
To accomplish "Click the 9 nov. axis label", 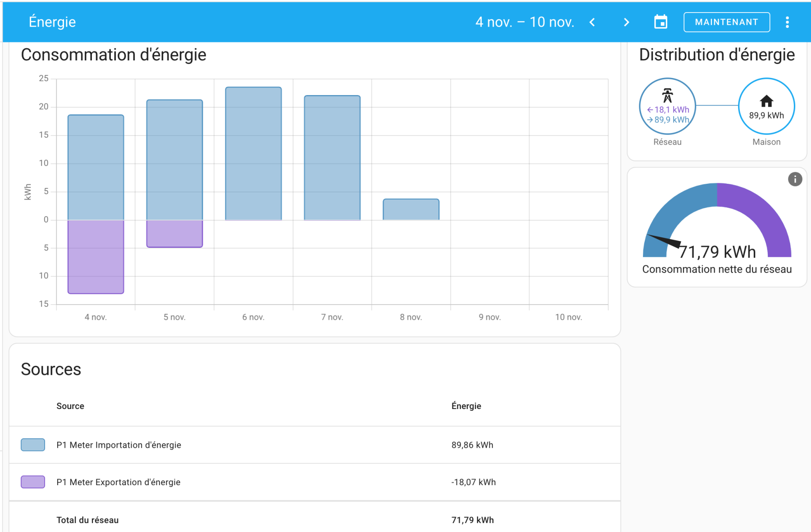I will [490, 317].
